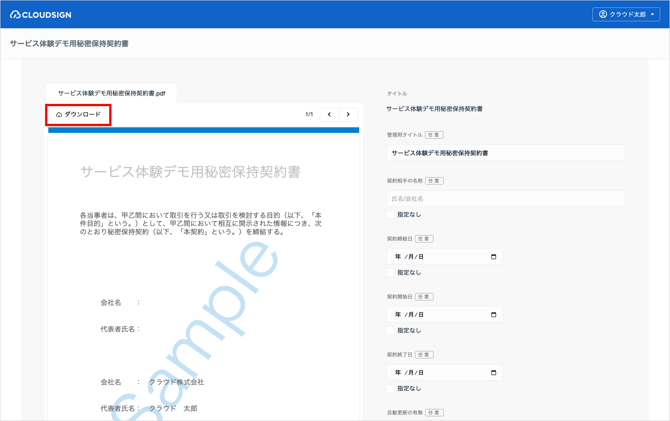Image resolution: width=670 pixels, height=421 pixels.
Task: Click the CloudSign logo in header
Action: coord(40,15)
